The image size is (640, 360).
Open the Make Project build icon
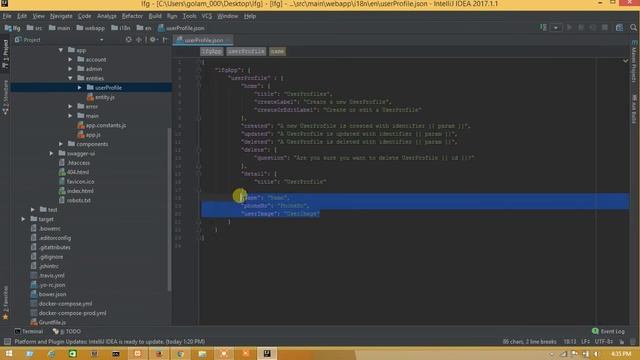[x=543, y=27]
